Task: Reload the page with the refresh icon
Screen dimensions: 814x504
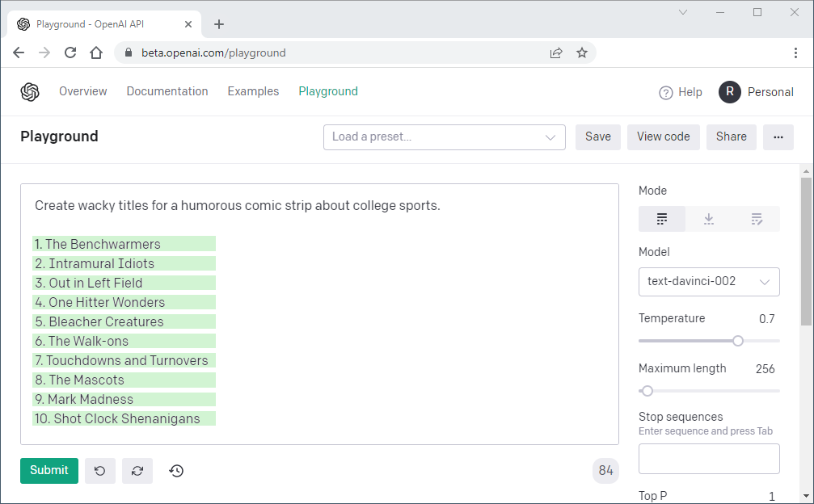Action: [70, 52]
